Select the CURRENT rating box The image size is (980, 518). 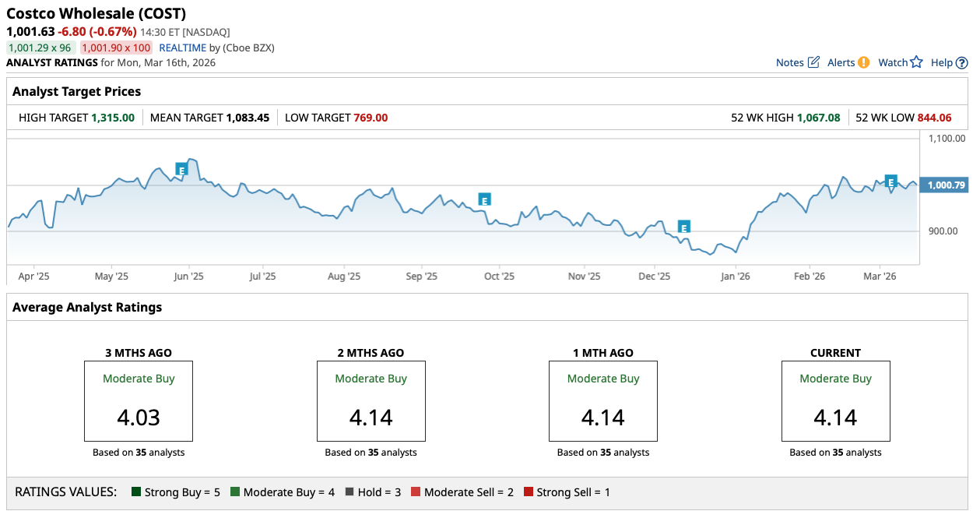(x=836, y=401)
